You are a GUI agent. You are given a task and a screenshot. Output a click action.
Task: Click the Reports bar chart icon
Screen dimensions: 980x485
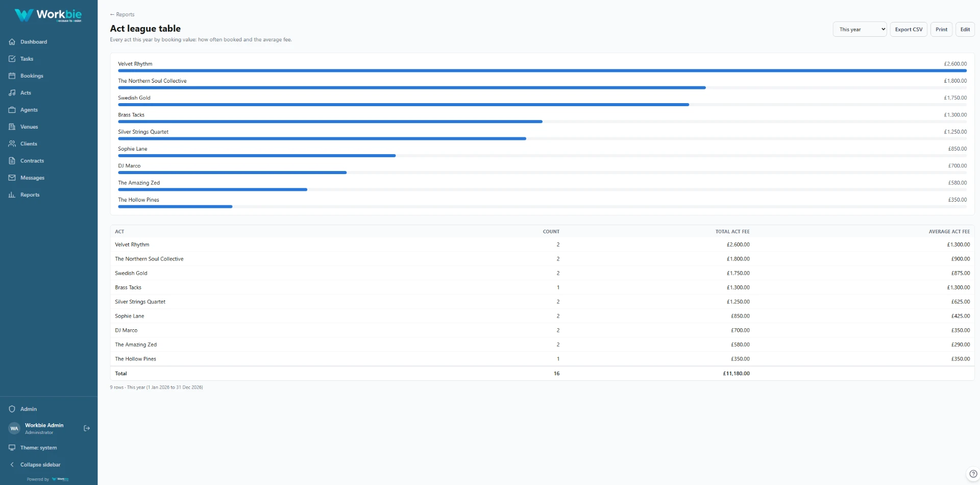click(x=12, y=195)
